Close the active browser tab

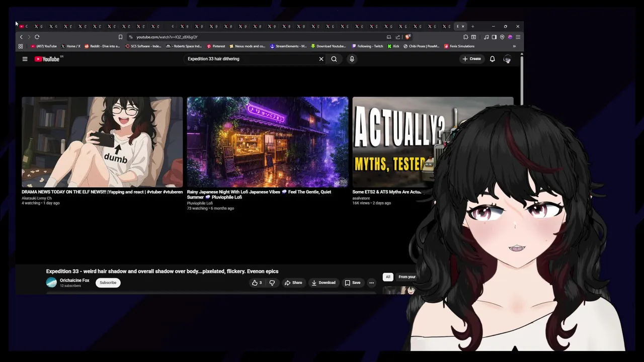[463, 26]
